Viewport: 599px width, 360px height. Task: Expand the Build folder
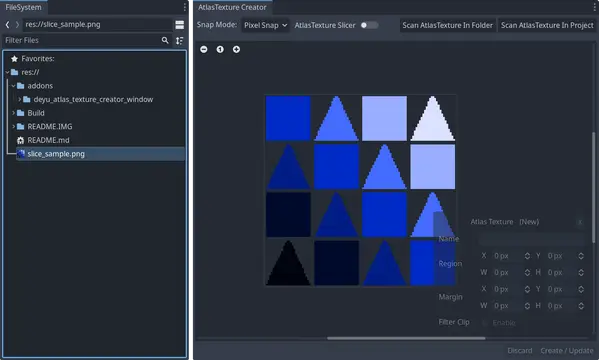13,113
